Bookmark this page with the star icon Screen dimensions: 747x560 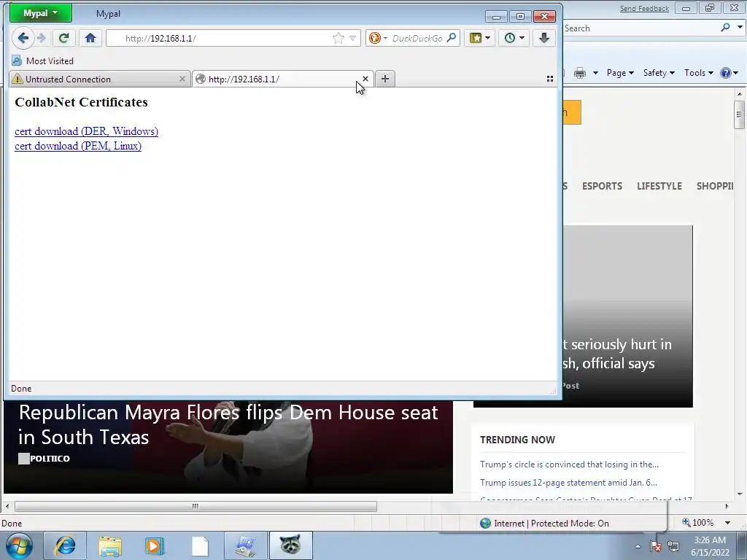click(x=338, y=38)
